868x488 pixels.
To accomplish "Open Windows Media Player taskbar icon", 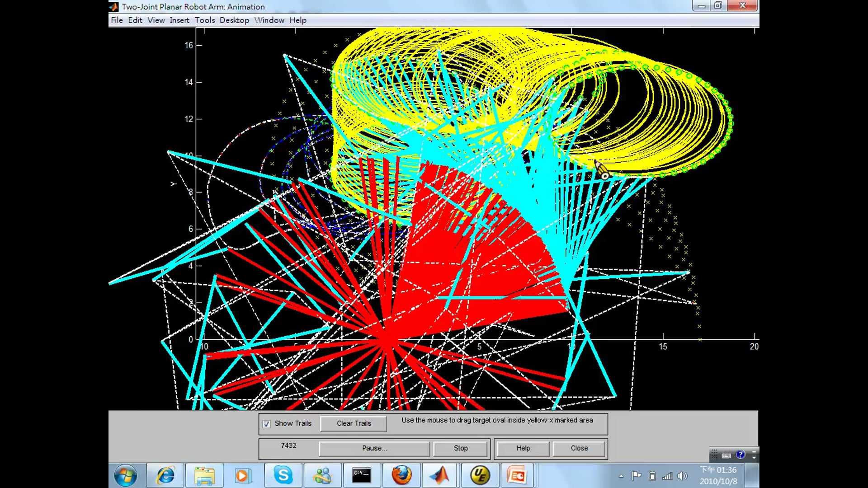I will [x=243, y=475].
